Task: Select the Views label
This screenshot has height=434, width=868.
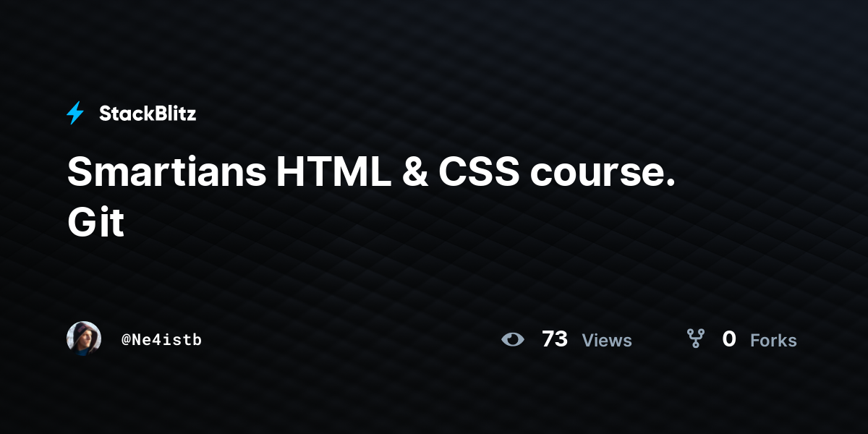Action: point(607,340)
